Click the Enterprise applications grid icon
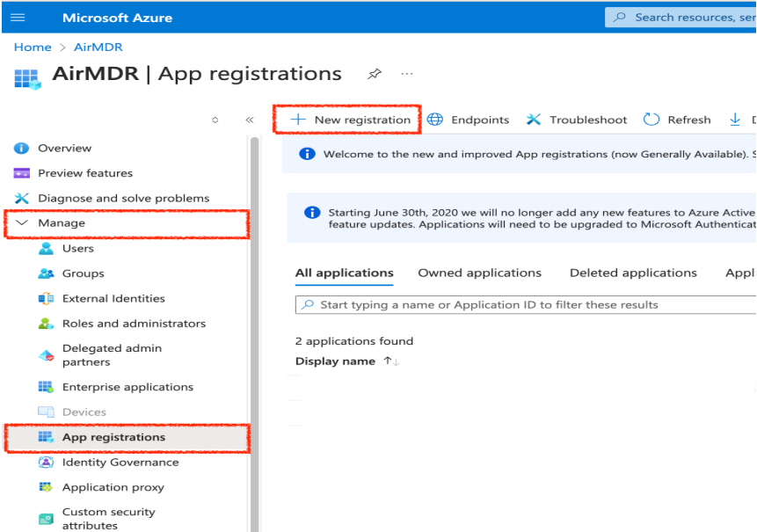 click(x=46, y=387)
